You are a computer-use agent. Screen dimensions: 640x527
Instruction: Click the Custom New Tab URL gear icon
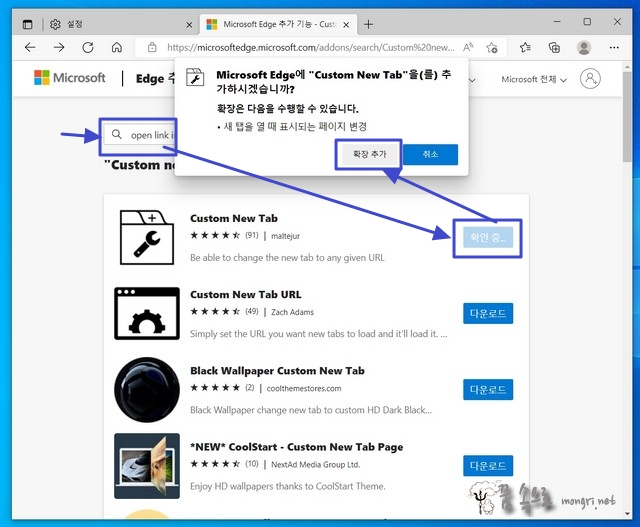coord(147,314)
